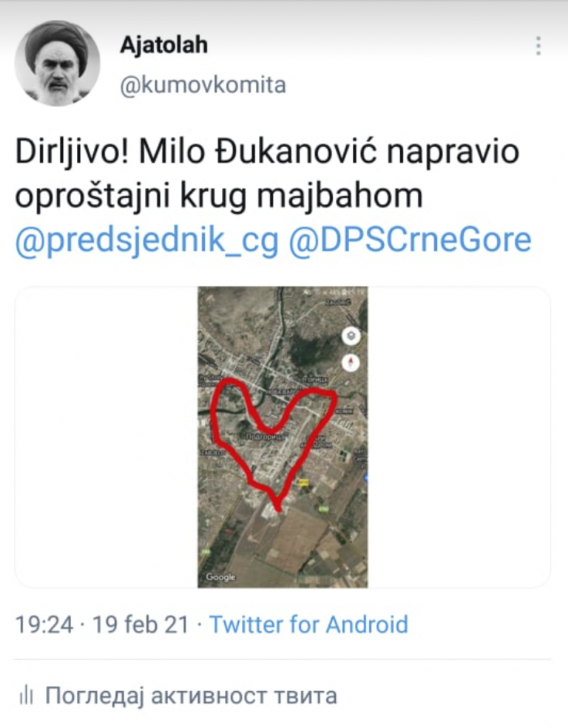Open Погледај активност твита

click(x=191, y=695)
